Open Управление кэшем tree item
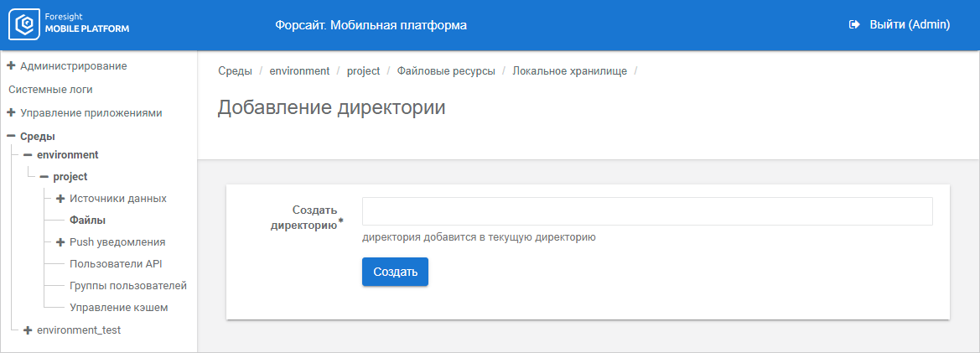Screen dimensions: 980x353 coord(118,308)
